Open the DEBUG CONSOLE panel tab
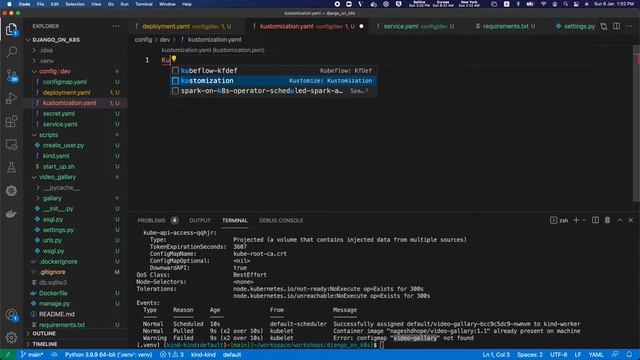The image size is (640, 360). pyautogui.click(x=281, y=220)
